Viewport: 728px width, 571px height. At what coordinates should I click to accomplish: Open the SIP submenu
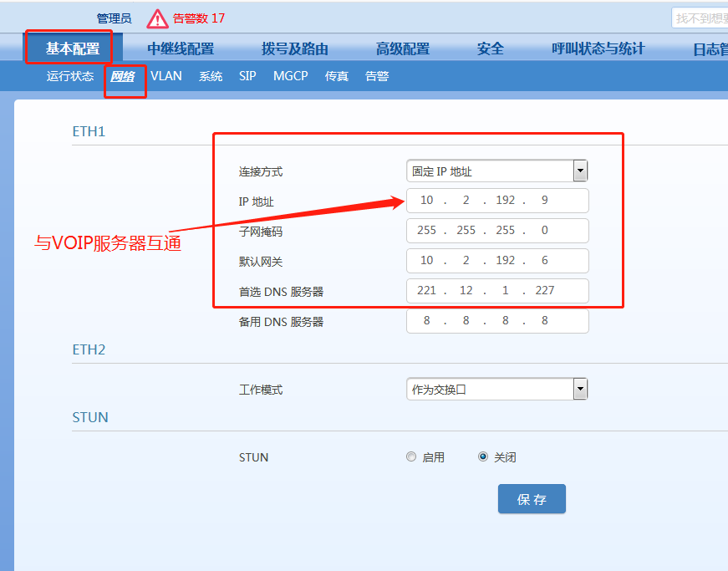[247, 76]
